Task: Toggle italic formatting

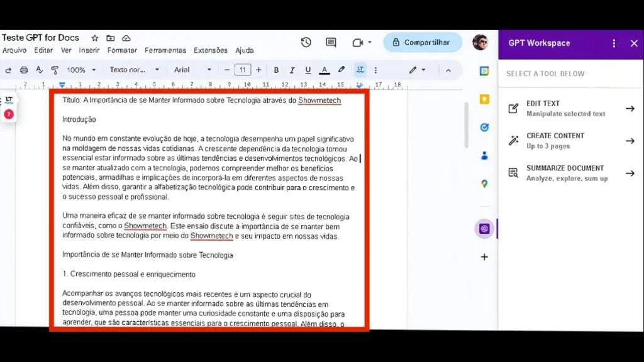Action: (x=292, y=70)
